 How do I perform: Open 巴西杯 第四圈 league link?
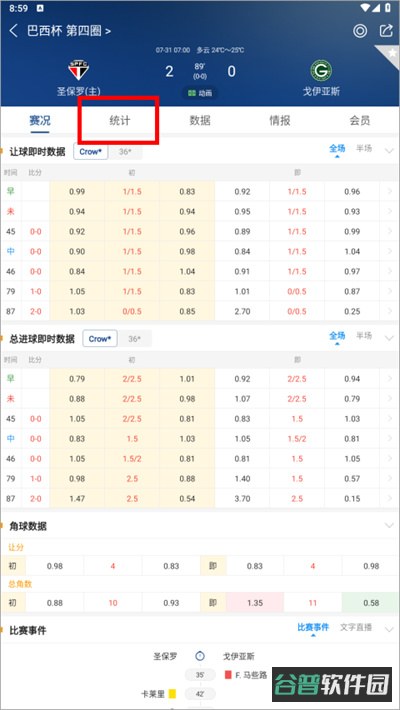[69, 31]
